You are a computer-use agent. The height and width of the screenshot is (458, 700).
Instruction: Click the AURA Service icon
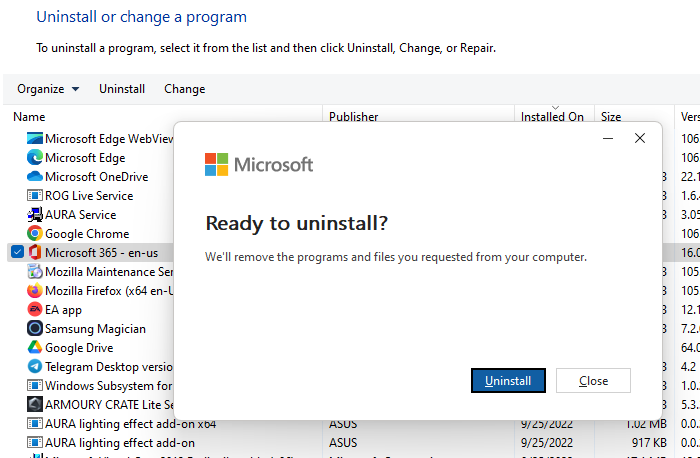35,215
